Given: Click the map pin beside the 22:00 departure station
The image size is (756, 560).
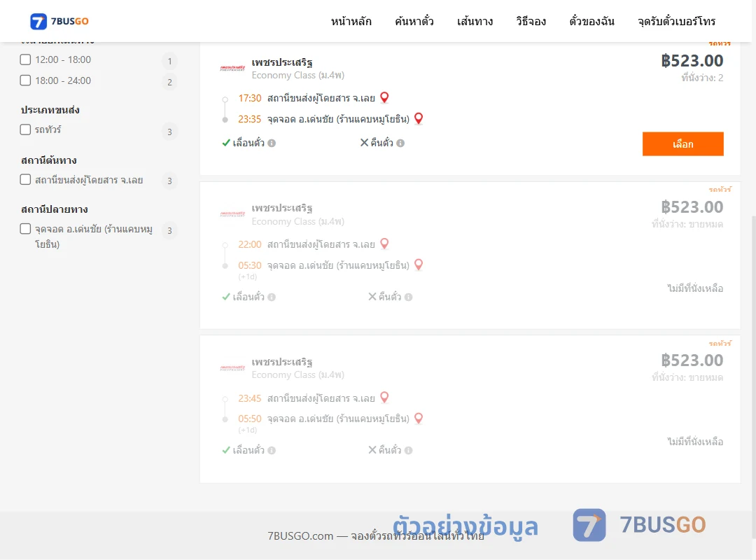Looking at the screenshot, I should (384, 244).
